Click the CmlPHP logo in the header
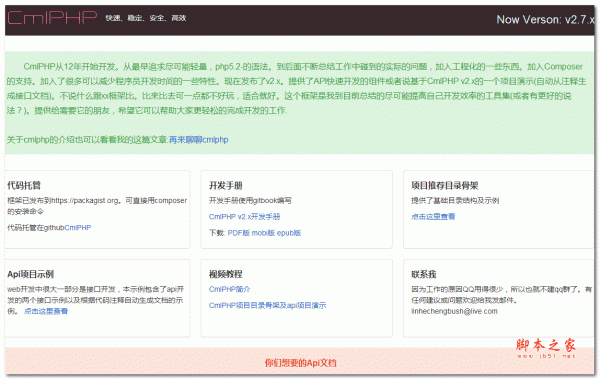 [x=52, y=18]
